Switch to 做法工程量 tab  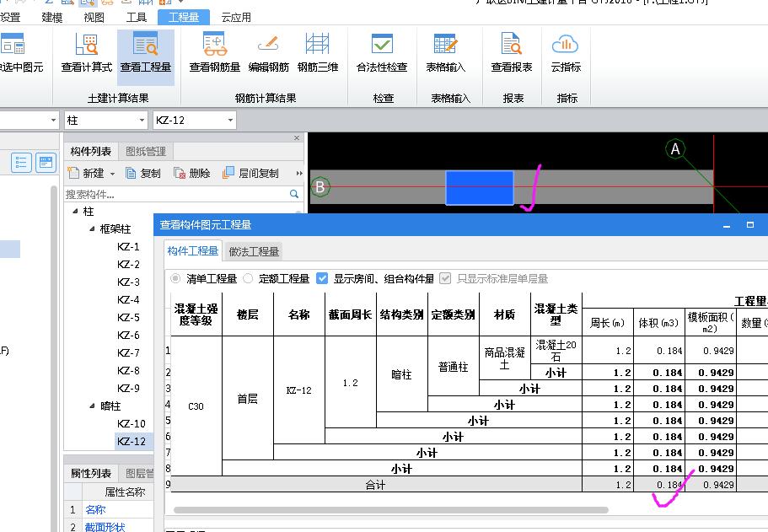pos(254,251)
